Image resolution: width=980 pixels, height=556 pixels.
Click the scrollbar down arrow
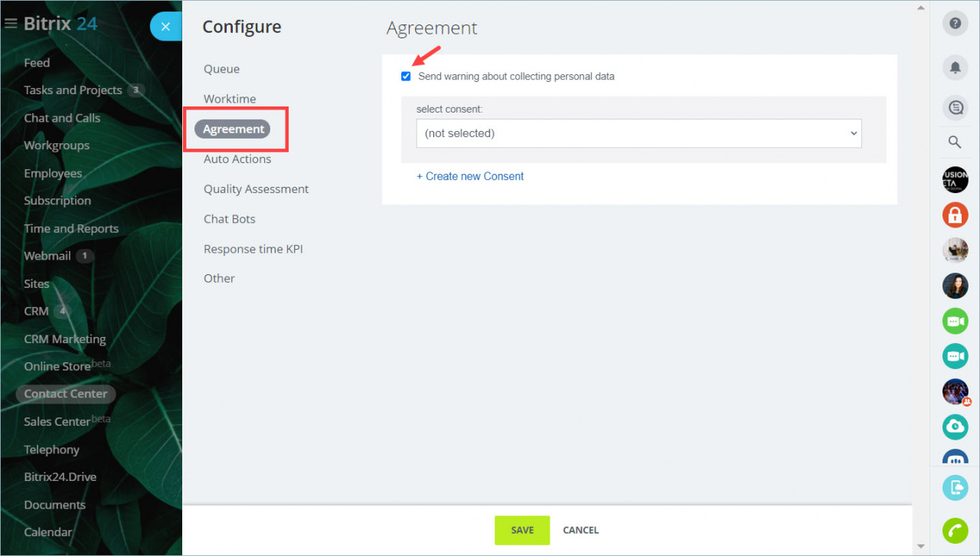click(x=921, y=547)
